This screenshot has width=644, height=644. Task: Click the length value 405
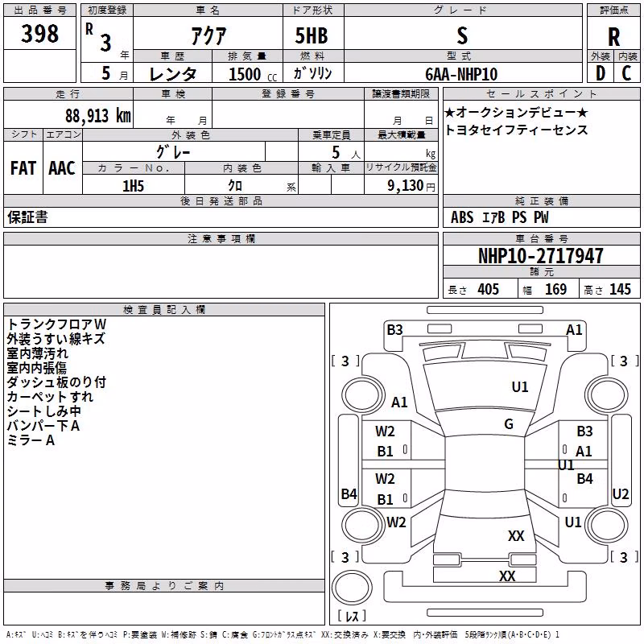coord(489,290)
